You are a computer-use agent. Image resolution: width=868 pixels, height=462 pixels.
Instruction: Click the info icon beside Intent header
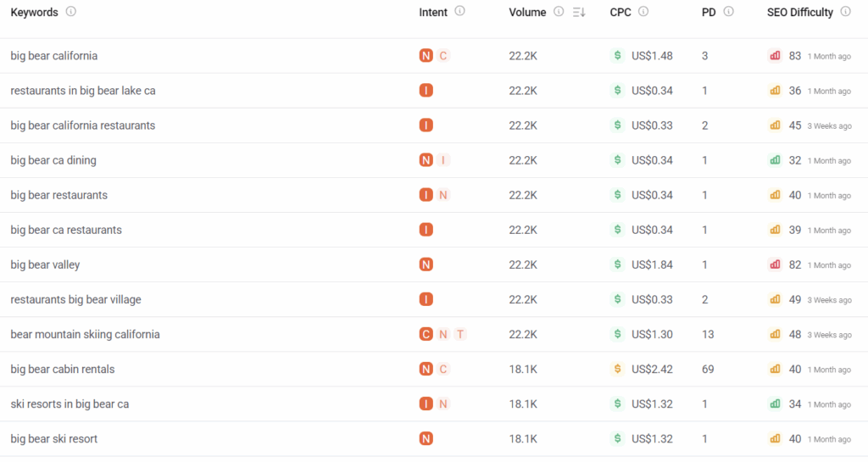click(459, 12)
